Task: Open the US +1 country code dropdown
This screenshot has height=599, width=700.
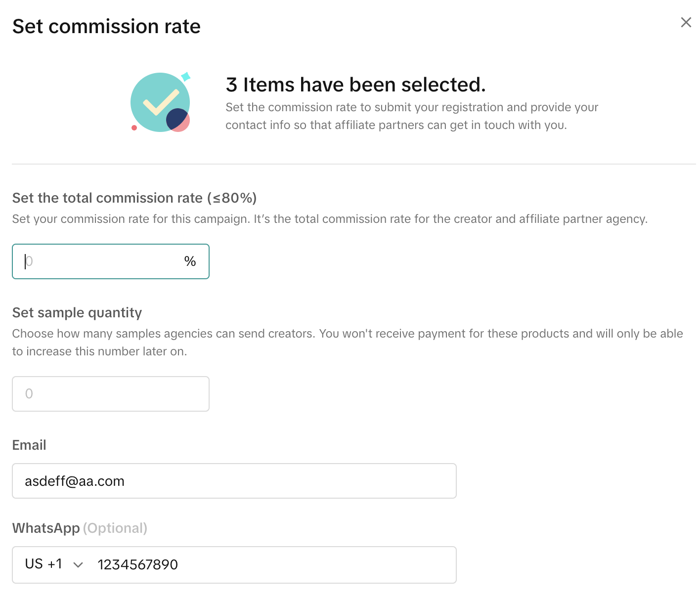Action: 53,564
